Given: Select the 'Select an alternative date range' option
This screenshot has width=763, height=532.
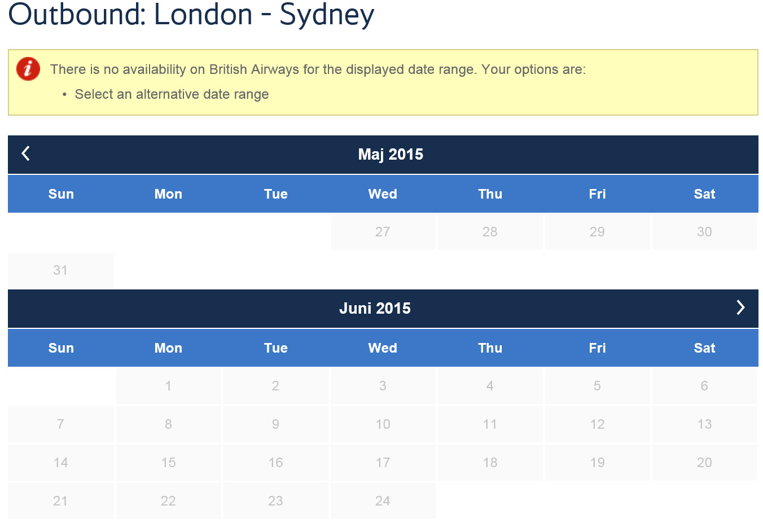Looking at the screenshot, I should pyautogui.click(x=172, y=94).
